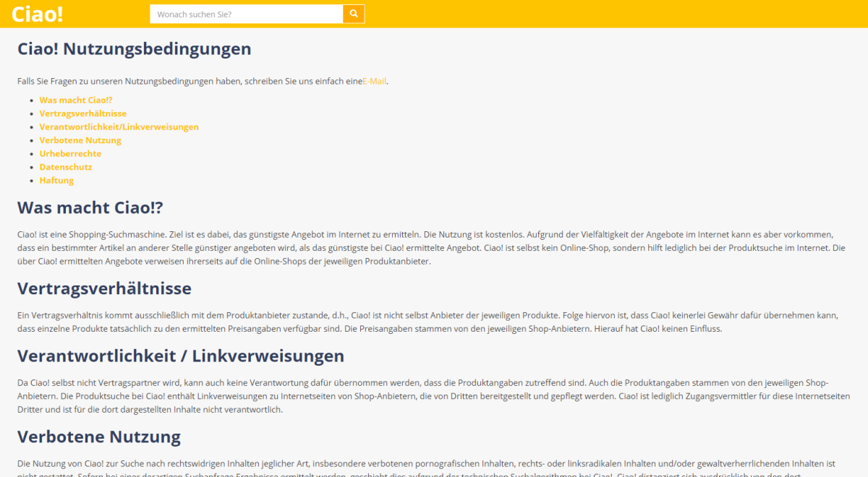Focus the 'Wonach suchen Sie?' search field

[246, 14]
